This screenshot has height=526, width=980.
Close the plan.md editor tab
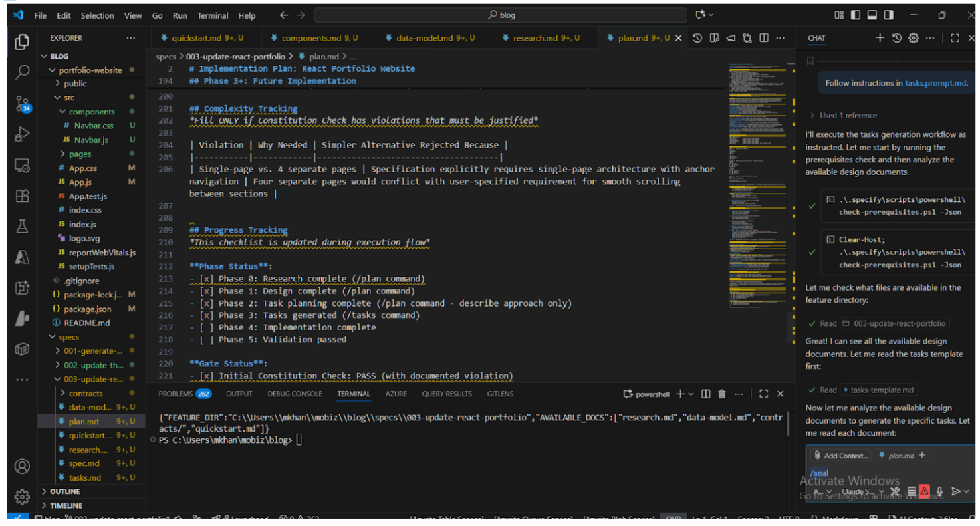point(679,38)
